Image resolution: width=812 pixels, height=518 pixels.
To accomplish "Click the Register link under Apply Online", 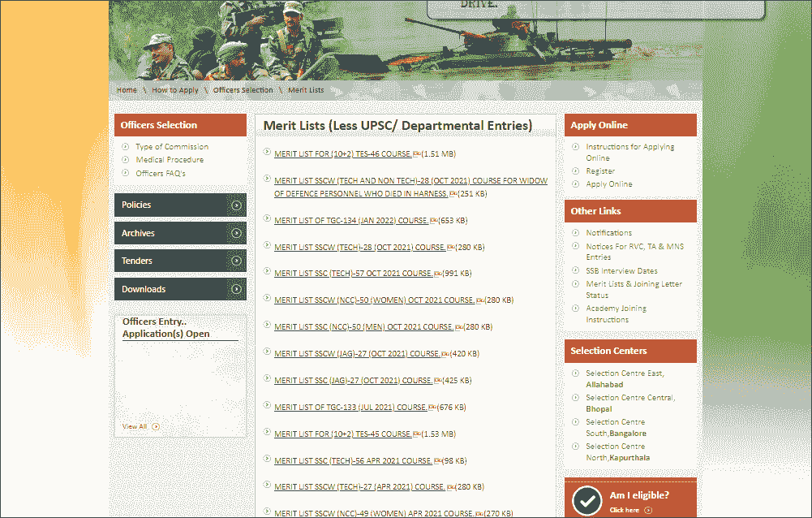I will 600,171.
